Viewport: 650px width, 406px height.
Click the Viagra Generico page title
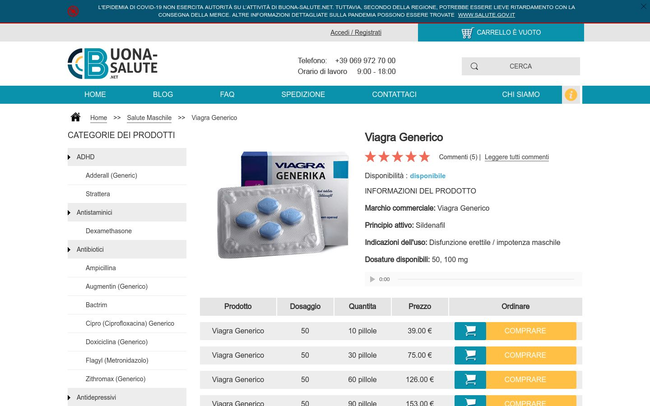pyautogui.click(x=404, y=137)
